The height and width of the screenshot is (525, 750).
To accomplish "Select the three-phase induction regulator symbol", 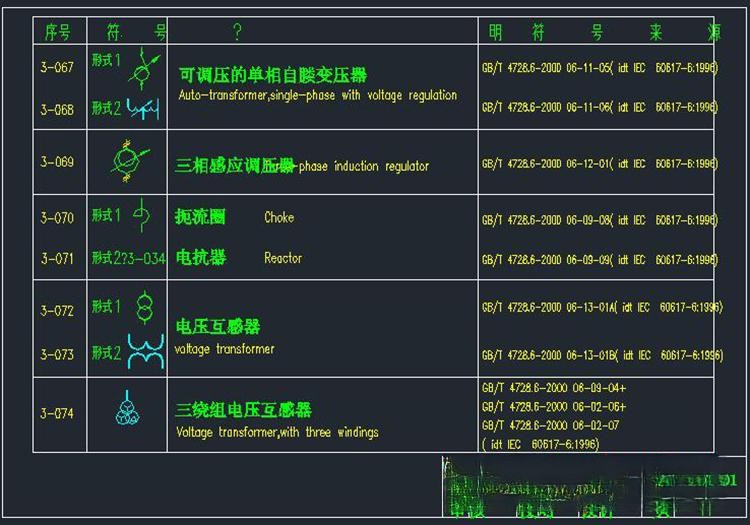I will point(129,161).
